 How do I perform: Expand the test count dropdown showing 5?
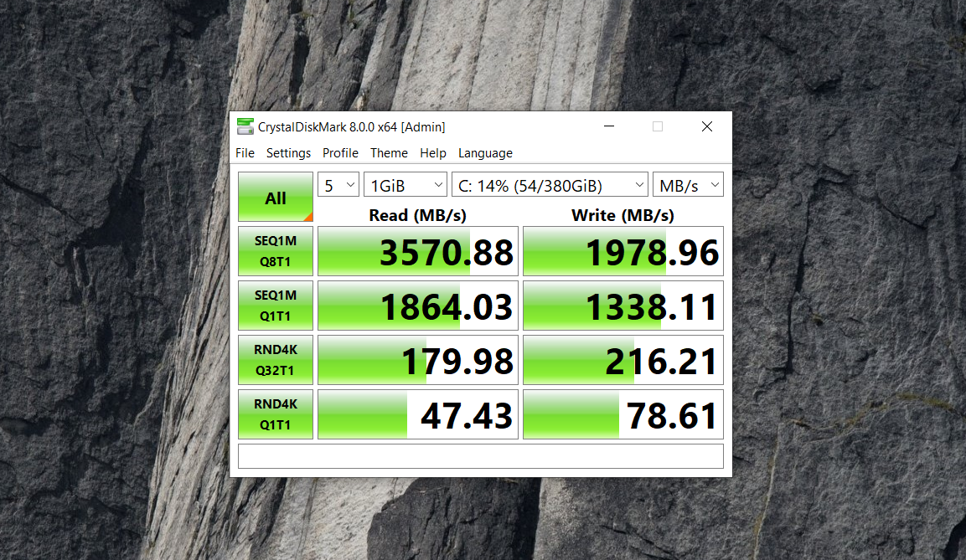tap(338, 185)
